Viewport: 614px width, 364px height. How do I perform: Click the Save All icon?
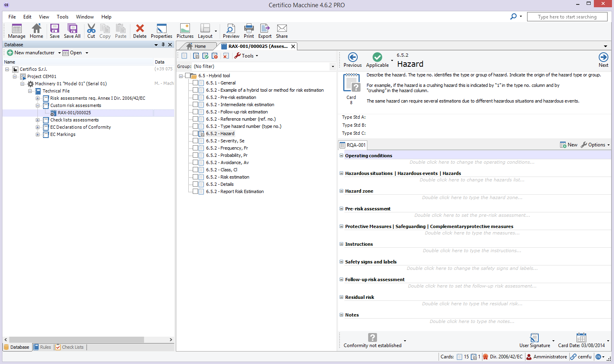click(x=72, y=29)
